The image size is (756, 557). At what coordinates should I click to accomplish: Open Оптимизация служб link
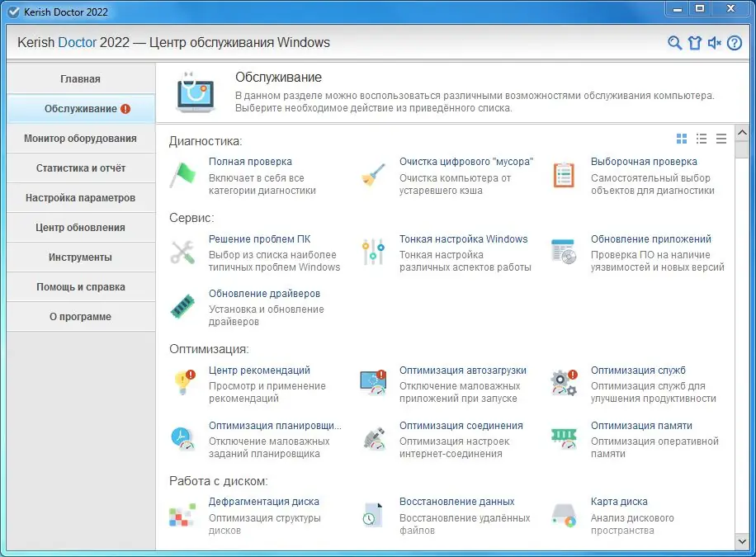[638, 371]
